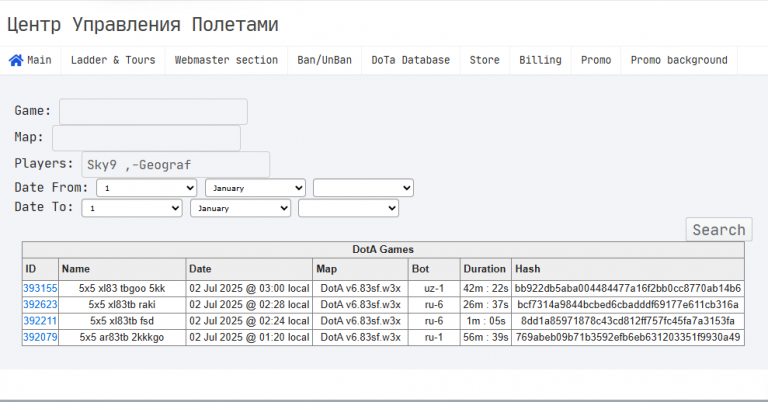Open game ID 392079 link

(40, 337)
